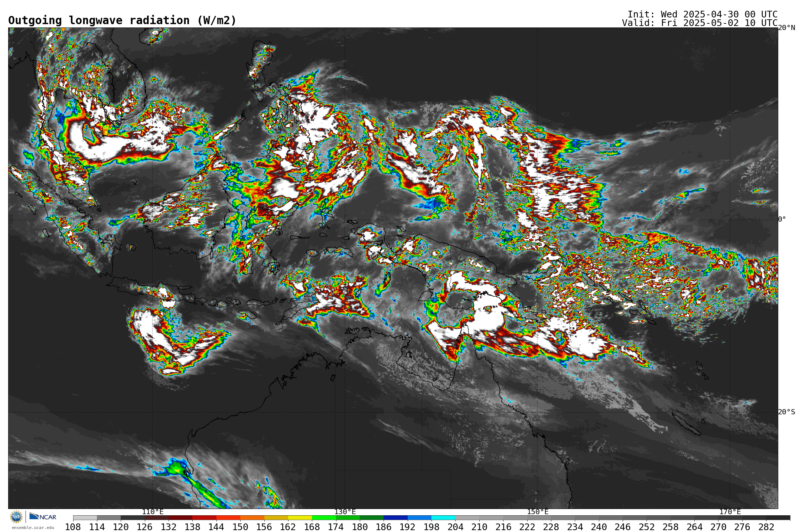This screenshot has height=532, width=802.
Task: Click the colorbar tick label 120
Action: (121, 527)
